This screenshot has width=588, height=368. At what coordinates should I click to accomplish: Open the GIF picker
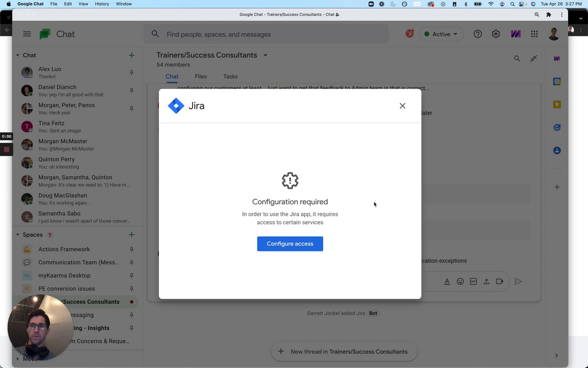(x=473, y=282)
